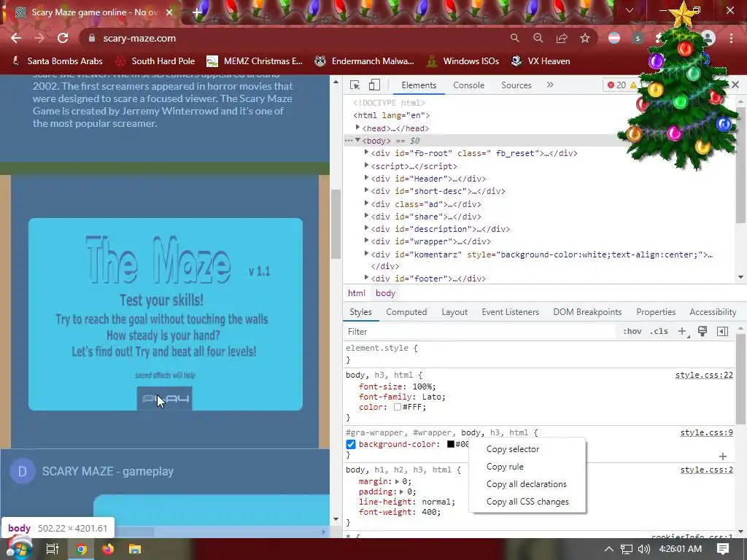The width and height of the screenshot is (747, 560).
Task: Launch Firefox from the taskbar
Action: (x=108, y=549)
